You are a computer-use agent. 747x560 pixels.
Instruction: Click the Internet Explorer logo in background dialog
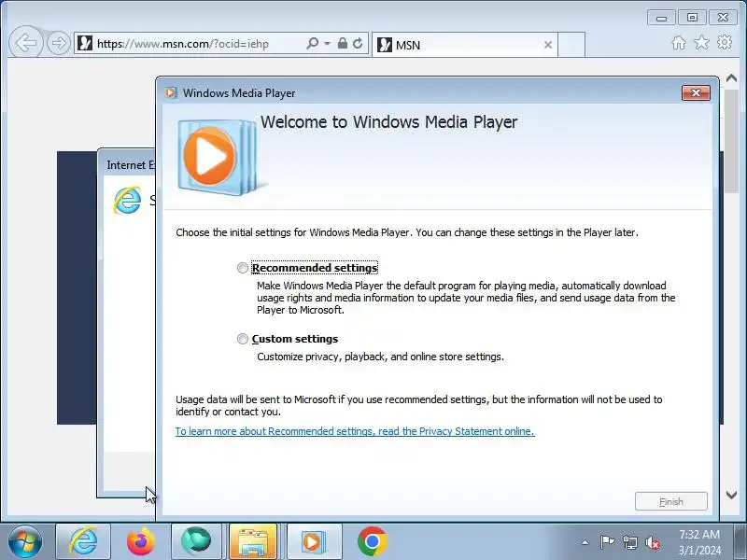pyautogui.click(x=127, y=200)
